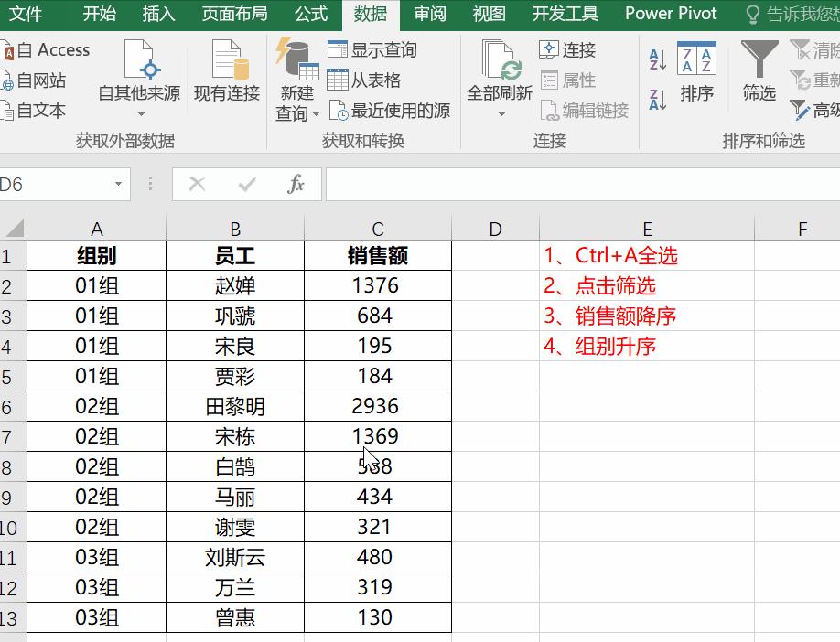840x642 pixels.
Task: Open data import from 自Access
Action: click(x=46, y=49)
